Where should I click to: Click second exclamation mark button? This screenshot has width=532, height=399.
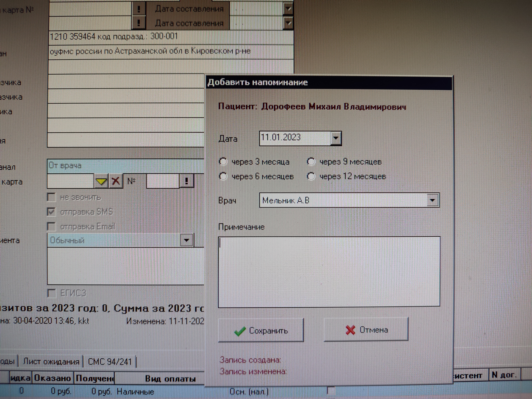(139, 23)
